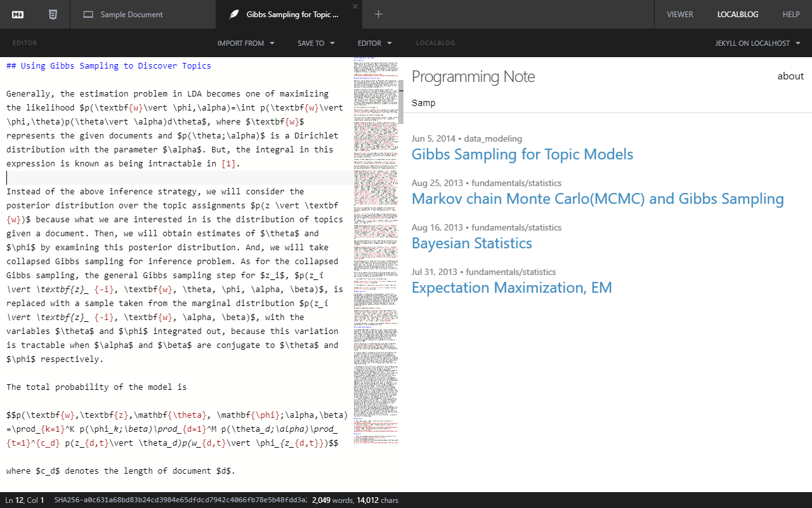Open the Sample Document tab
Image resolution: width=812 pixels, height=508 pixels.
pyautogui.click(x=143, y=14)
